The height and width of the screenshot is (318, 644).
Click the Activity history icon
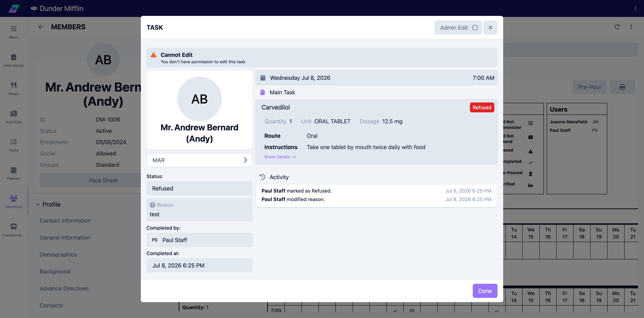click(x=263, y=177)
